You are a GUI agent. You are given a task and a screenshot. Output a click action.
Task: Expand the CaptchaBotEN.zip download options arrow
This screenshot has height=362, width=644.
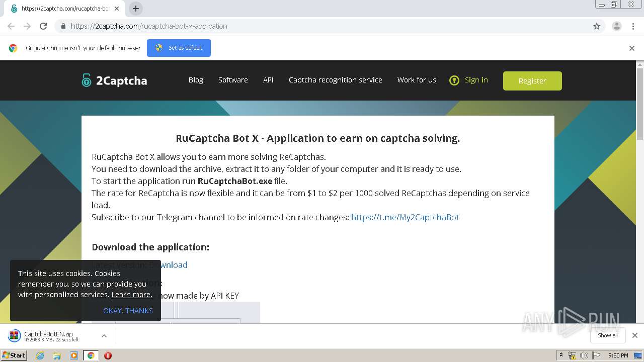(x=104, y=336)
